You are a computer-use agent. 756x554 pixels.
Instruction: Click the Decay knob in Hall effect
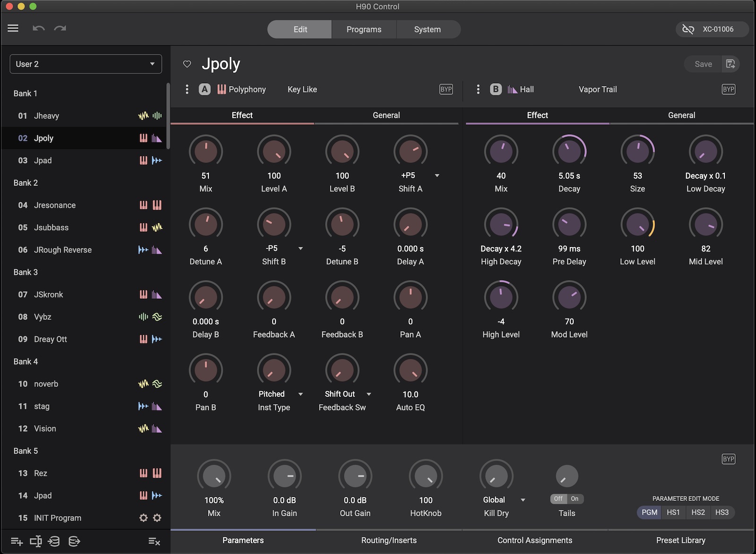coord(569,152)
